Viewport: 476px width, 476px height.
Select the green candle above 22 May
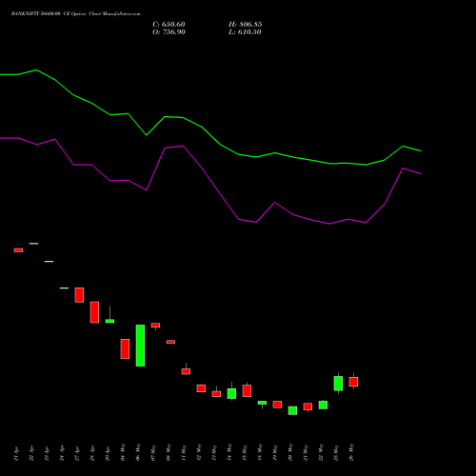pos(323,405)
